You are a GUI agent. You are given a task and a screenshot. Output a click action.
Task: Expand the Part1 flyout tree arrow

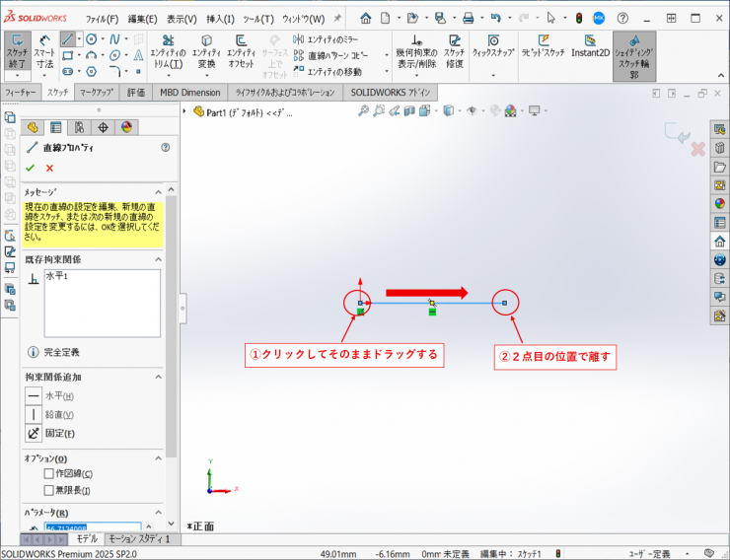point(184,111)
